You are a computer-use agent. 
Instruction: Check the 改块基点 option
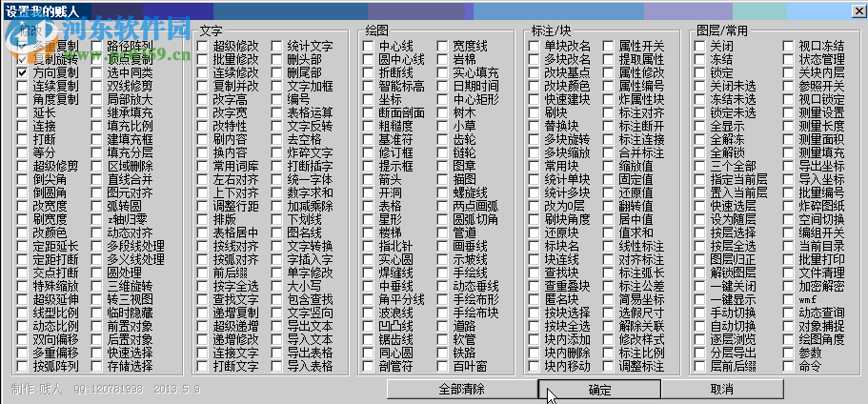tap(534, 72)
